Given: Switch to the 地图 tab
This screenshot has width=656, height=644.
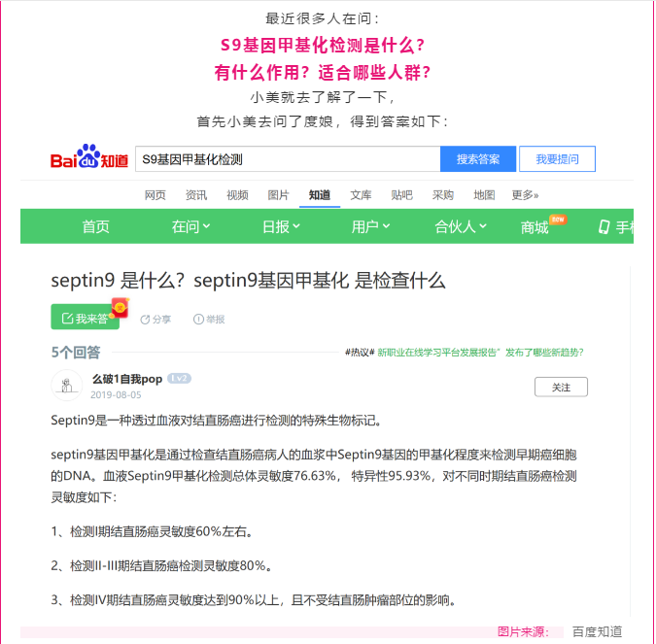Looking at the screenshot, I should (484, 195).
